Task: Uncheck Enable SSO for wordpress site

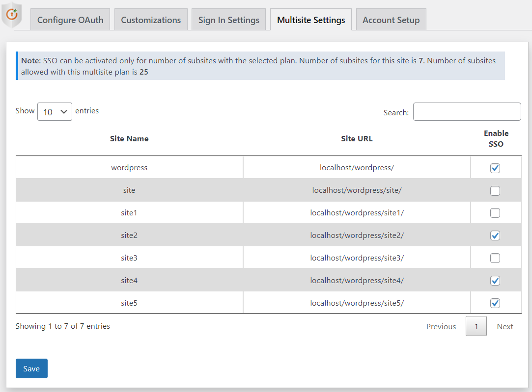Action: click(495, 168)
